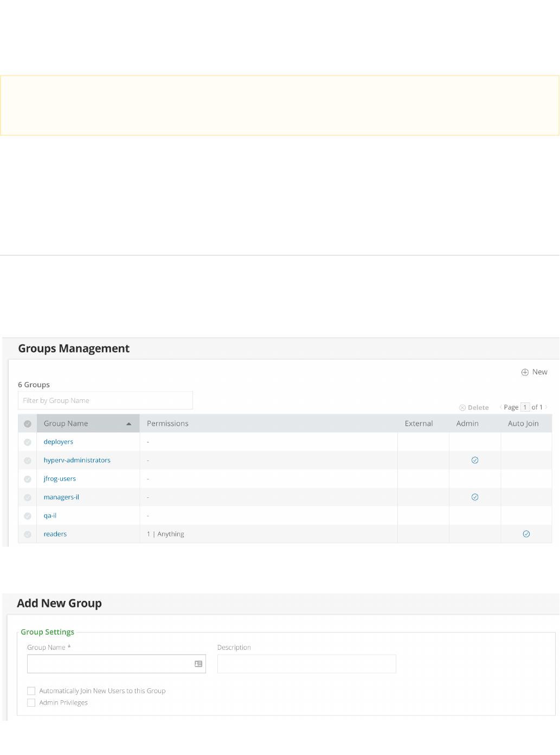Click the Filter by Group Name field
This screenshot has height=755, width=560.
tap(105, 401)
